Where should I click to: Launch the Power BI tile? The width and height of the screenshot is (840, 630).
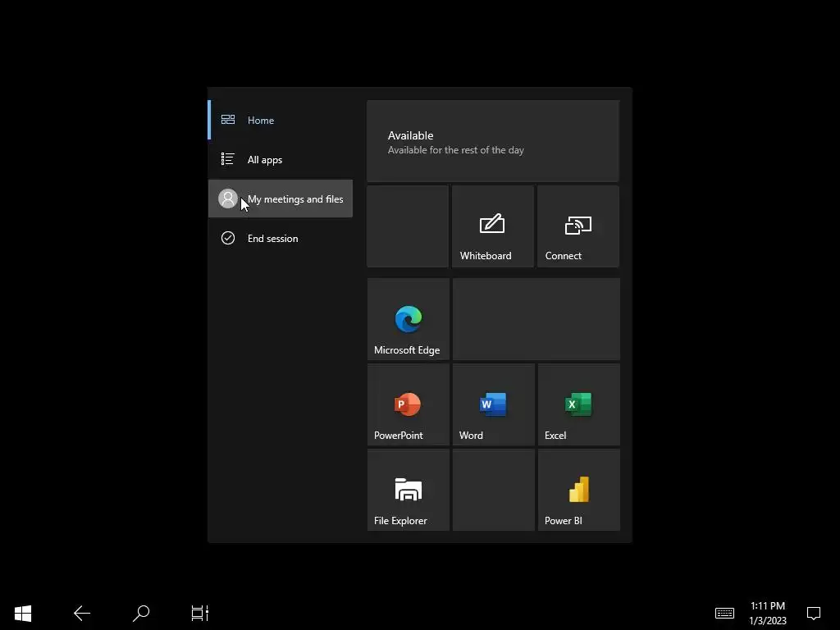pyautogui.click(x=578, y=490)
